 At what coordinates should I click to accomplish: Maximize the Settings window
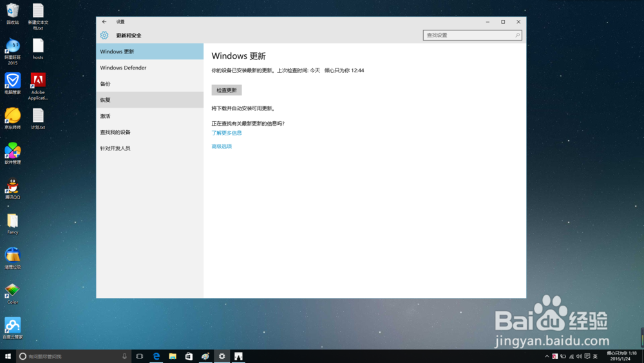[x=503, y=22]
